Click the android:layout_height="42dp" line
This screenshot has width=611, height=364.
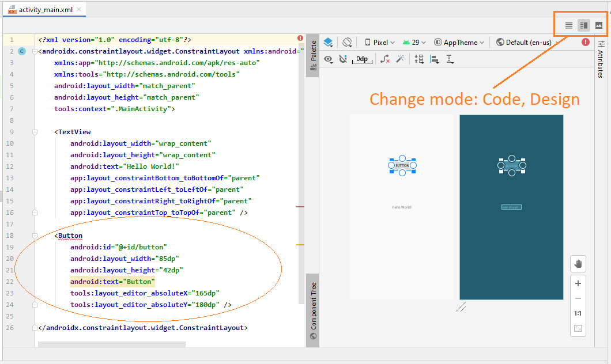click(127, 270)
